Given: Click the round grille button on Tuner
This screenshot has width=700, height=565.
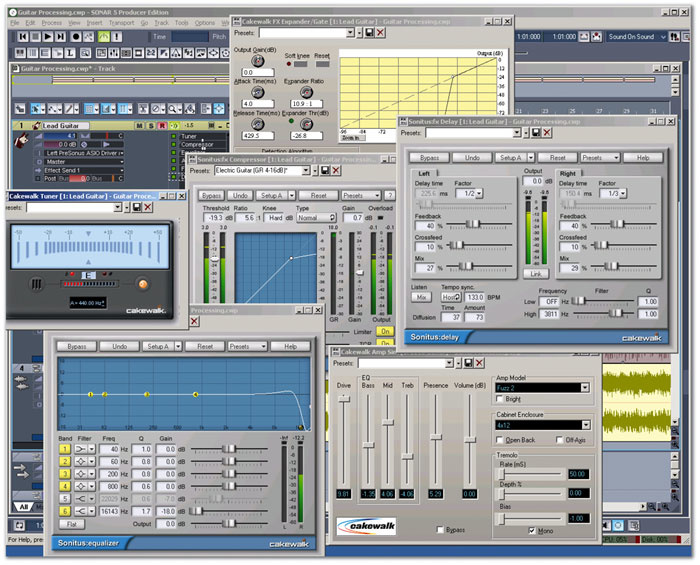Looking at the screenshot, I should (x=36, y=284).
